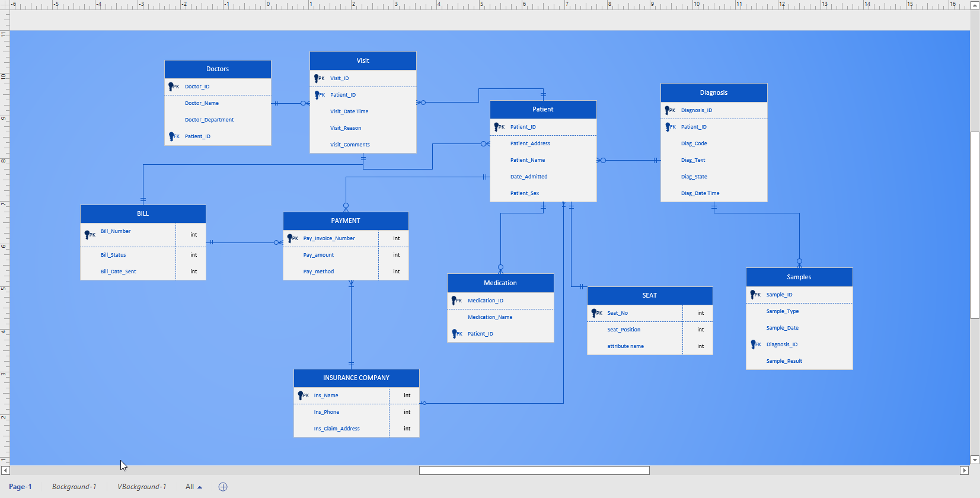The width and height of the screenshot is (980, 498).
Task: Select the Doctors entity title
Action: (x=218, y=69)
